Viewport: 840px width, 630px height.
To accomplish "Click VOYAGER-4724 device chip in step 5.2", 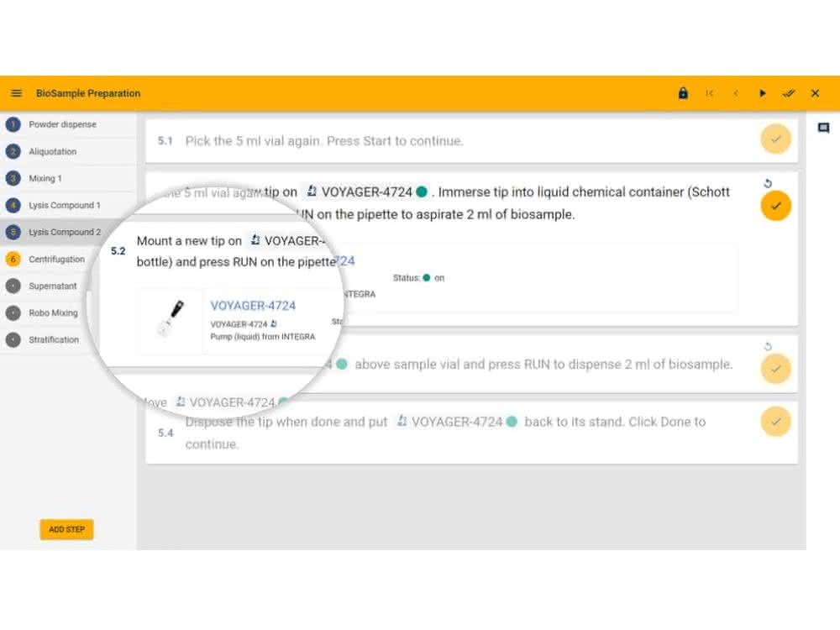I will coord(366,192).
